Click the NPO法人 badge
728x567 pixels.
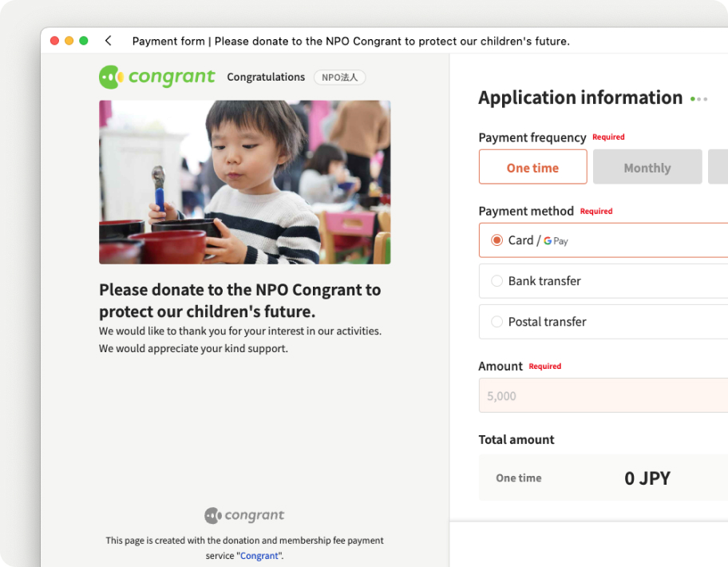[340, 77]
